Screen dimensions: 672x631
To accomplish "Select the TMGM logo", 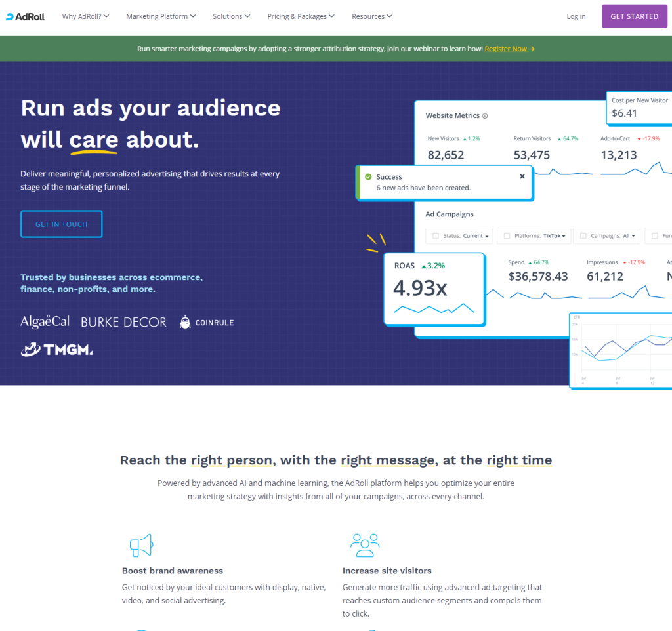I will [x=56, y=350].
